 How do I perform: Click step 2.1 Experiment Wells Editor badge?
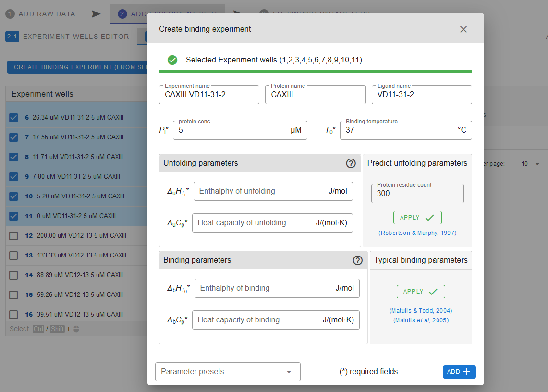(12, 37)
